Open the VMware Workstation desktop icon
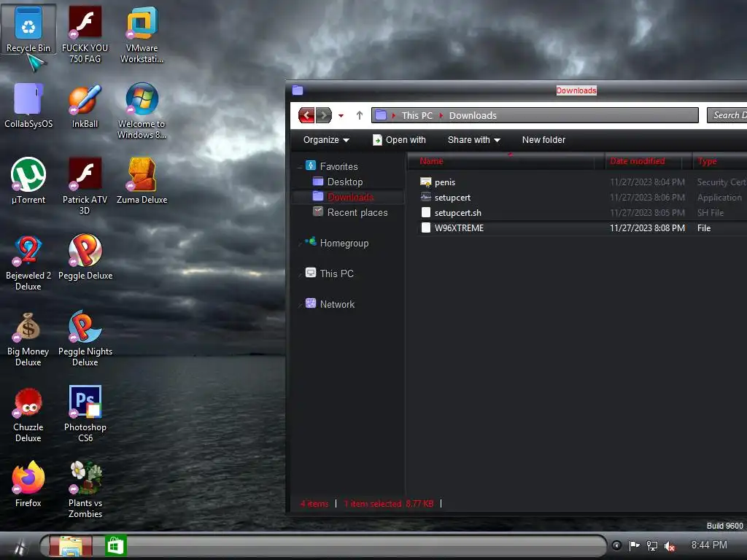The height and width of the screenshot is (560, 747). pos(142,35)
